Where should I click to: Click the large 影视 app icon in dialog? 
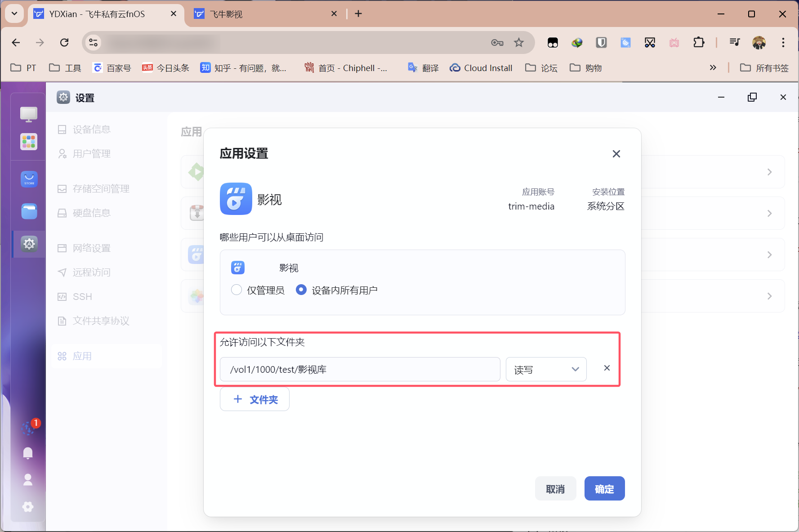coord(236,199)
